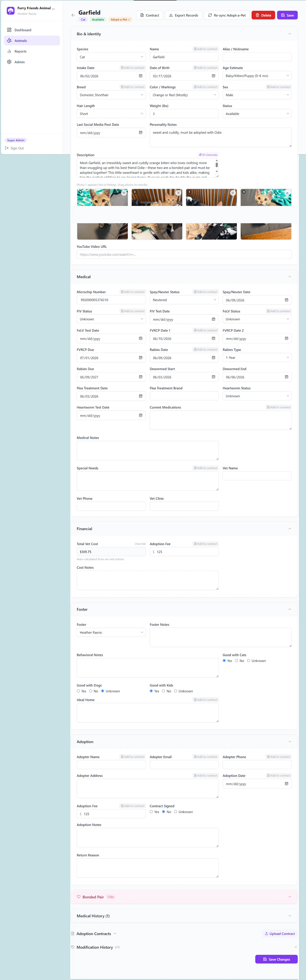Click Export Records button
306x980 pixels.
(184, 15)
